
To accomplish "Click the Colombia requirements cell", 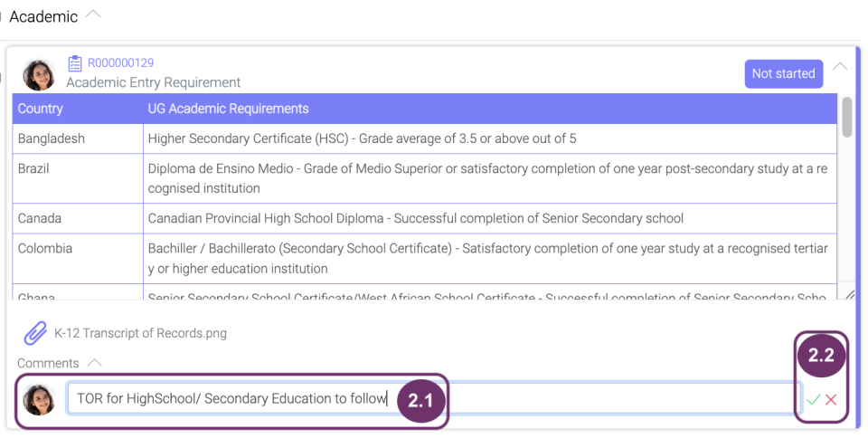I will click(490, 258).
